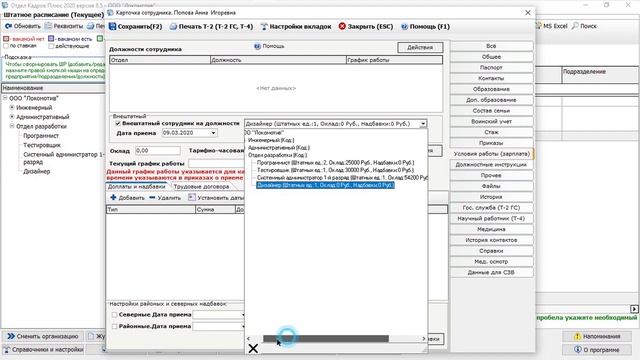
Task: Click the Change organization arrows icon
Action: pos(11,336)
